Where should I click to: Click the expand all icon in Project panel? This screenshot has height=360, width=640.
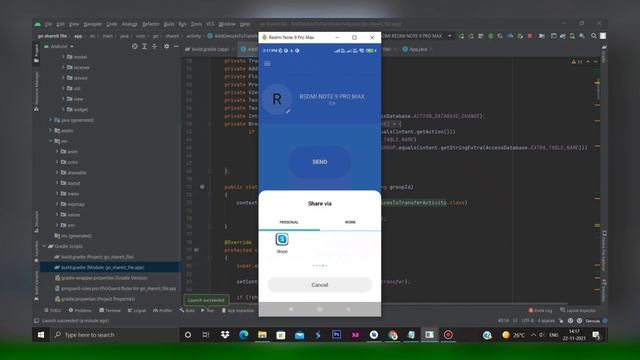coord(144,47)
